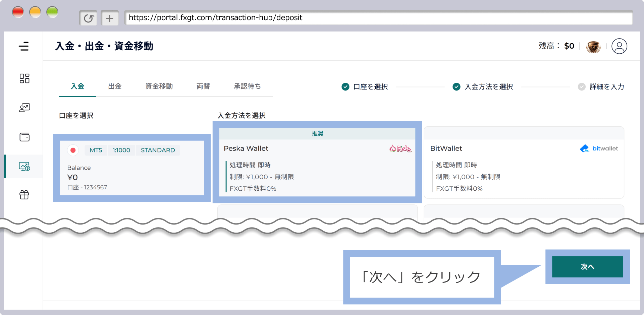Open the hamburger menu icon
This screenshot has width=644, height=315.
24,46
